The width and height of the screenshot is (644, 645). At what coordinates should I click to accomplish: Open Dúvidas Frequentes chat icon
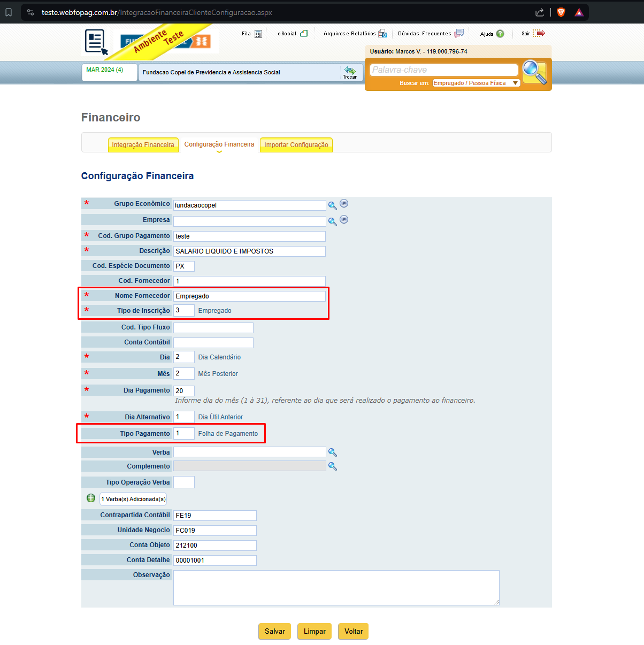(459, 33)
